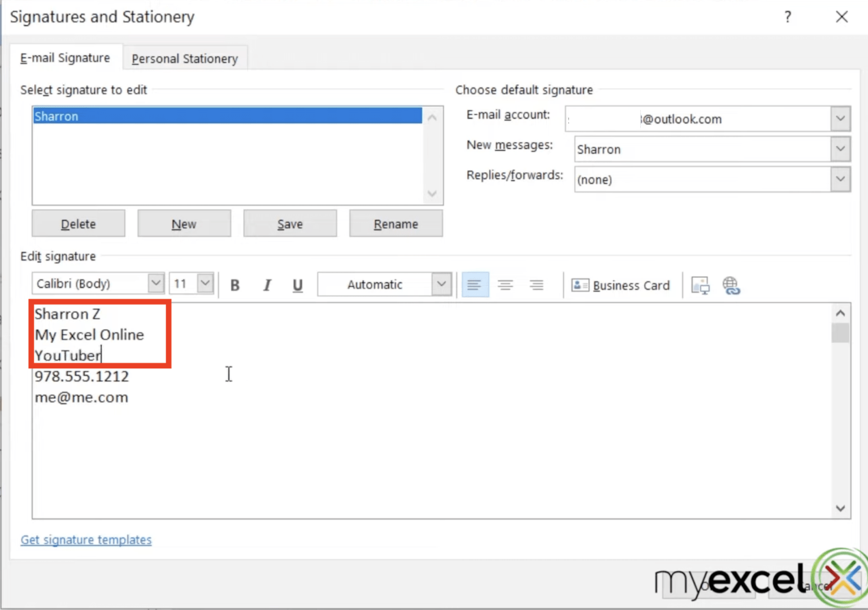868x610 pixels.
Task: Switch to the Personal Stationery tab
Action: 185,58
